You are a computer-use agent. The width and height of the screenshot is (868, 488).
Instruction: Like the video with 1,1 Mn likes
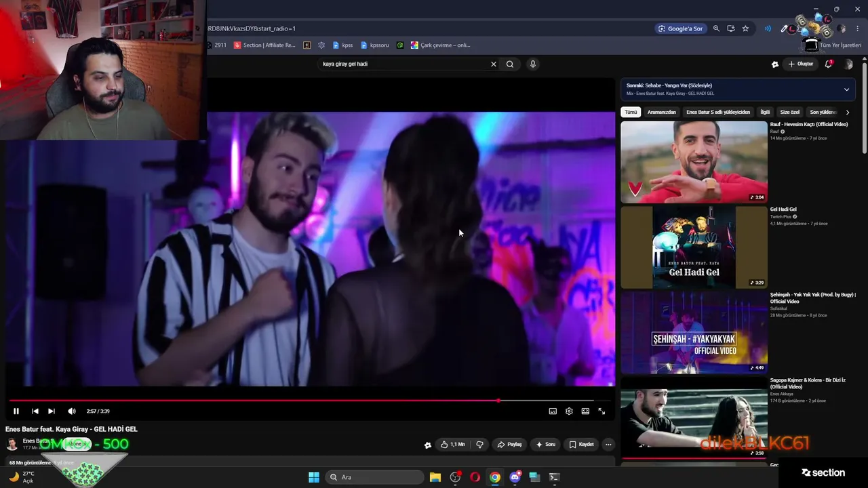tap(452, 445)
